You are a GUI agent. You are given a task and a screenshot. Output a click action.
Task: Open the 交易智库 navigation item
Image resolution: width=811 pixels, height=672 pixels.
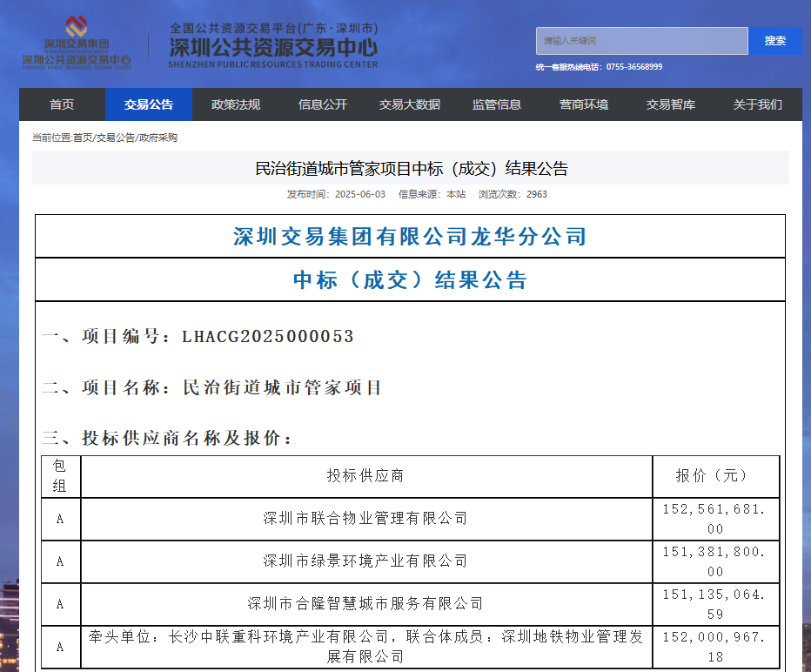point(671,104)
